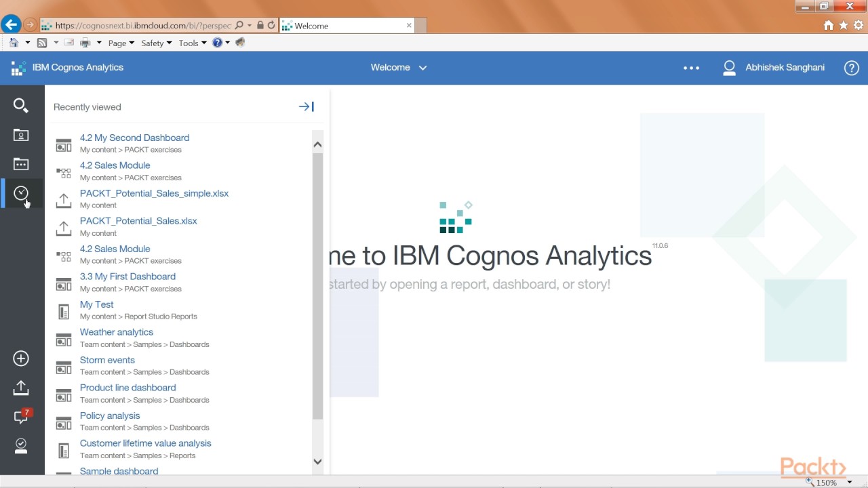Open 3.3 My First Dashboard
Screen dimensions: 868x488
click(127, 277)
